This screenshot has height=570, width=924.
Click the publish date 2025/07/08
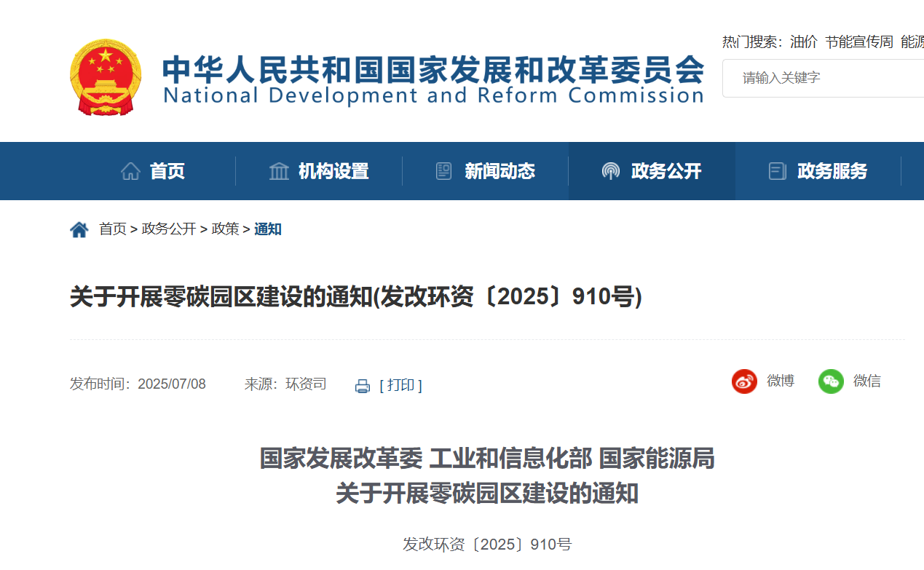click(x=172, y=384)
